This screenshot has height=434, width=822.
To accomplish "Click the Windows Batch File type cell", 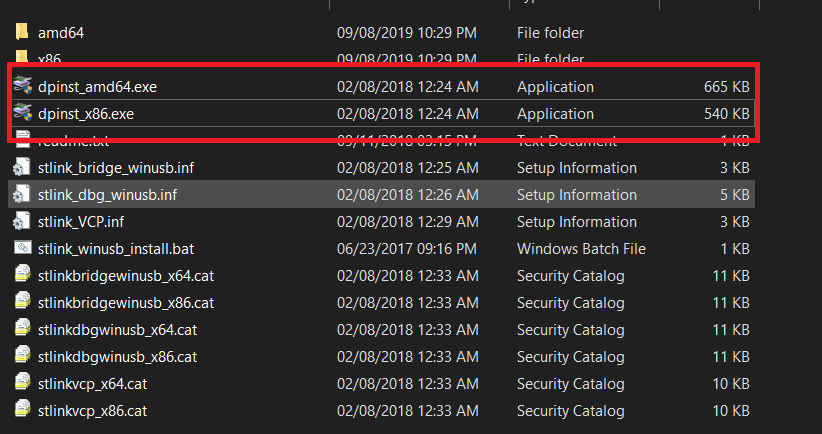I will (581, 249).
